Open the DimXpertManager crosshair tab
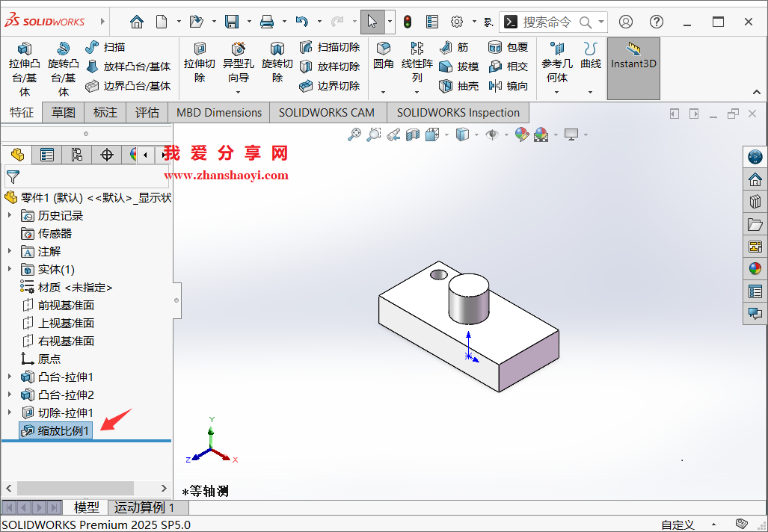The height and width of the screenshot is (532, 768). (107, 155)
